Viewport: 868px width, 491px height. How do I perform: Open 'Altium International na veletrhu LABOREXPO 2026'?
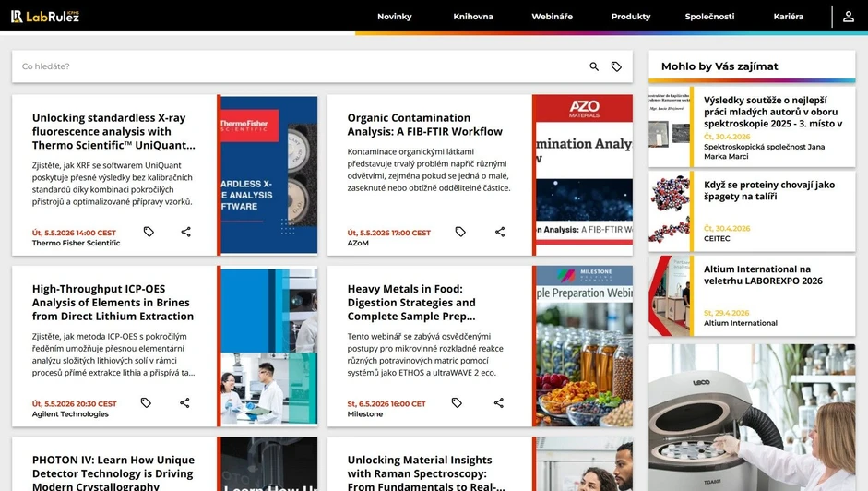pyautogui.click(x=763, y=275)
